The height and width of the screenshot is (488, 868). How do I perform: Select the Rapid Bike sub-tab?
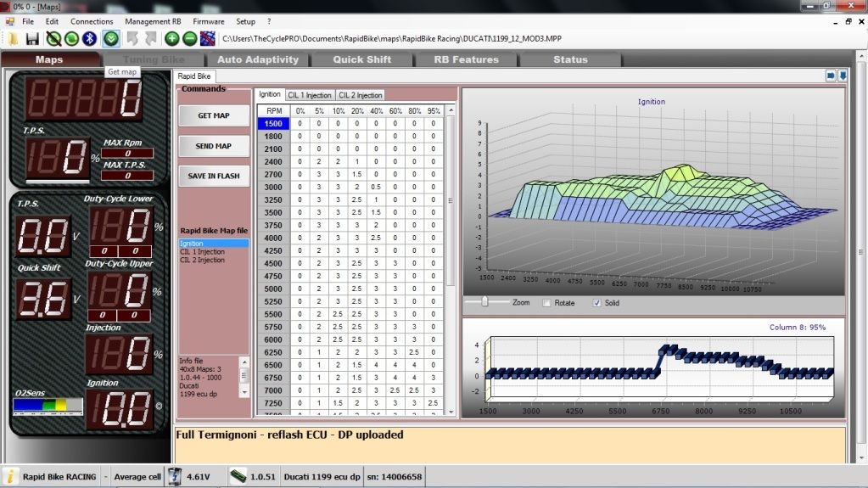coord(193,76)
